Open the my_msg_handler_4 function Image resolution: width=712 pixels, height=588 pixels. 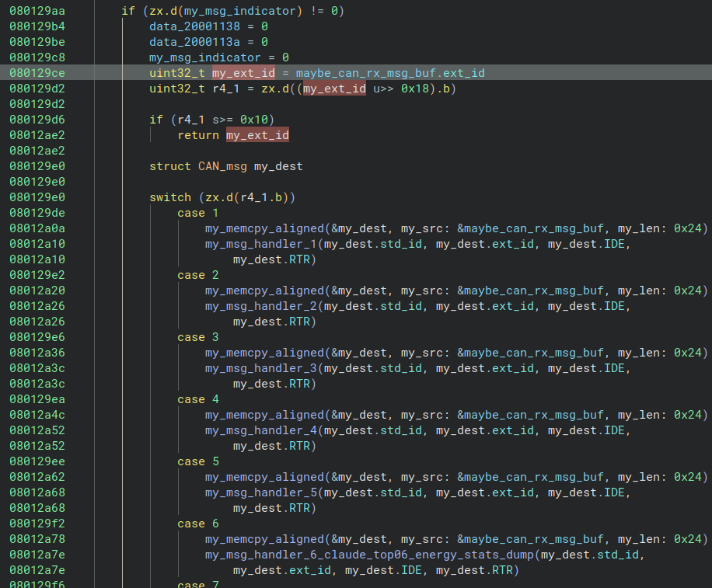tap(260, 430)
